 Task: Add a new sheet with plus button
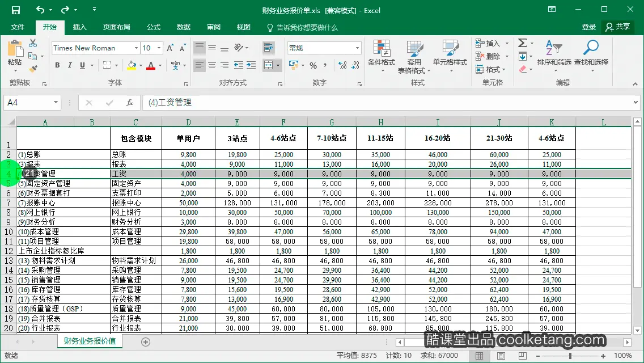(145, 342)
